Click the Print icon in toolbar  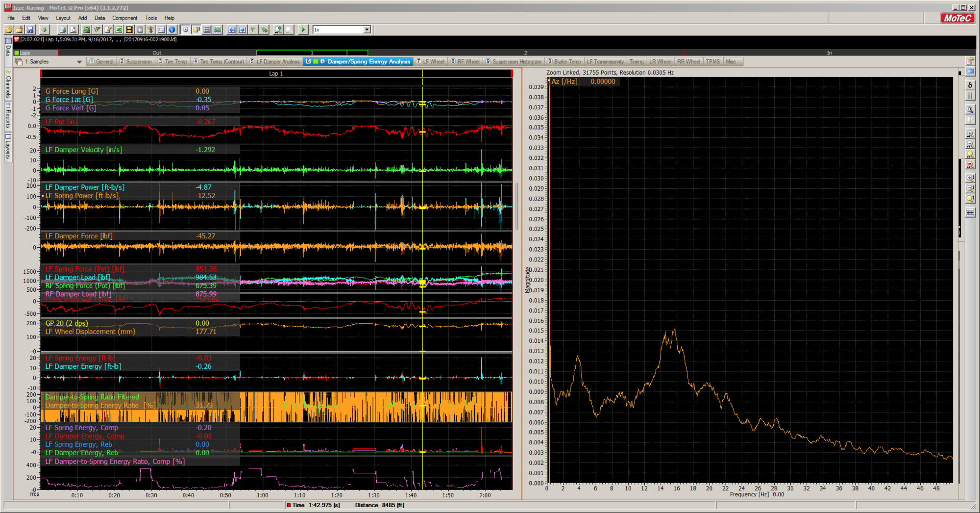[x=62, y=30]
